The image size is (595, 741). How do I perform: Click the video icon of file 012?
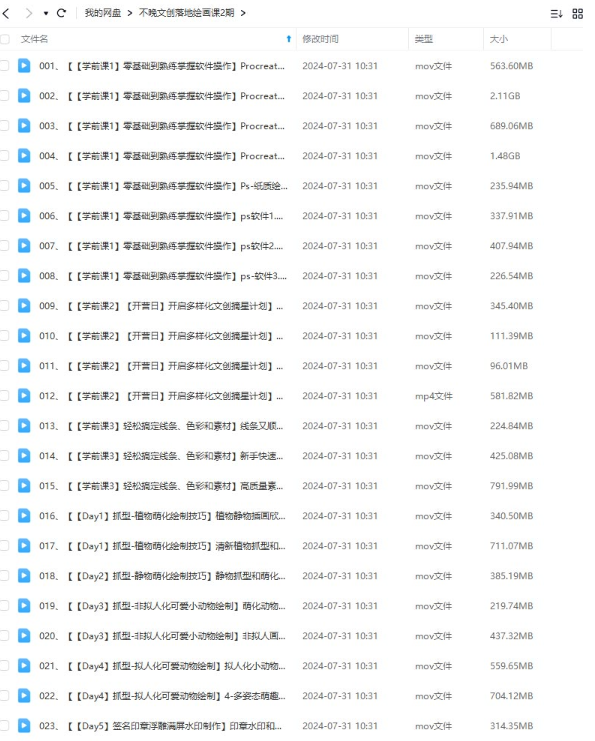click(x=24, y=396)
